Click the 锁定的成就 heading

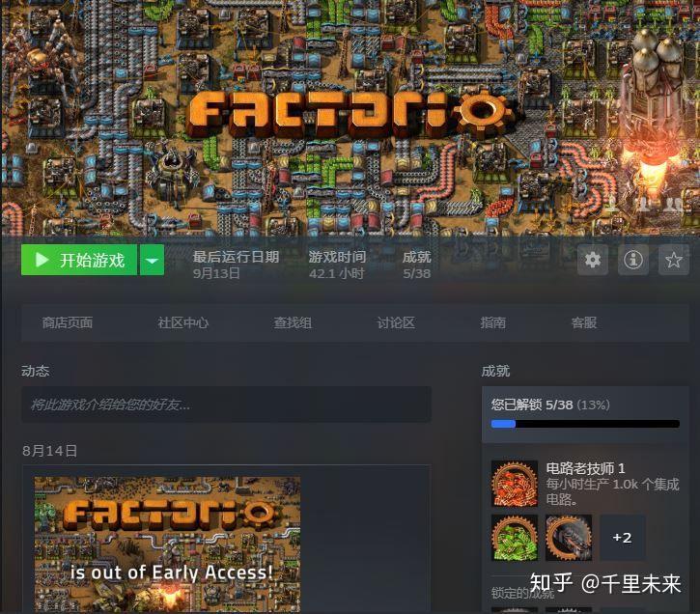pyautogui.click(x=522, y=593)
